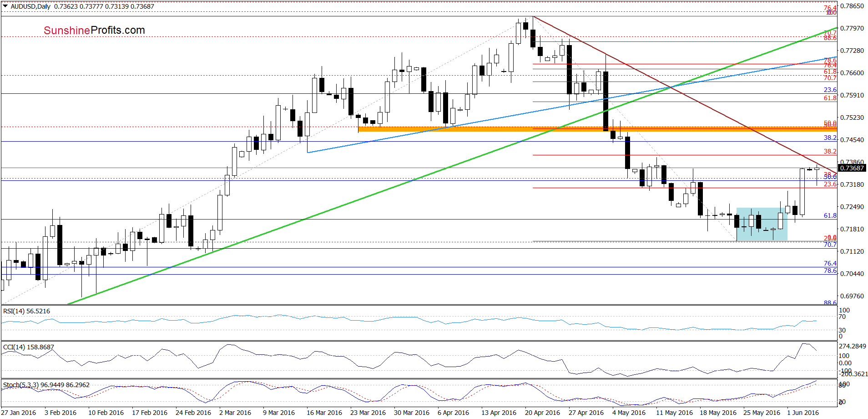Image resolution: width=868 pixels, height=419 pixels.
Task: Click the 3 Feb 2016 date label
Action: (61, 413)
